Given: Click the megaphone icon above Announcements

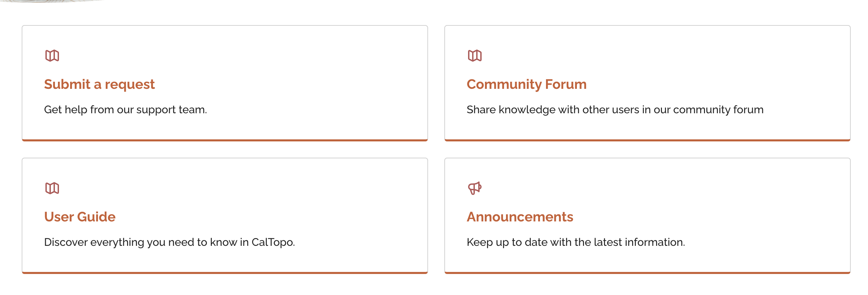Looking at the screenshot, I should (475, 188).
